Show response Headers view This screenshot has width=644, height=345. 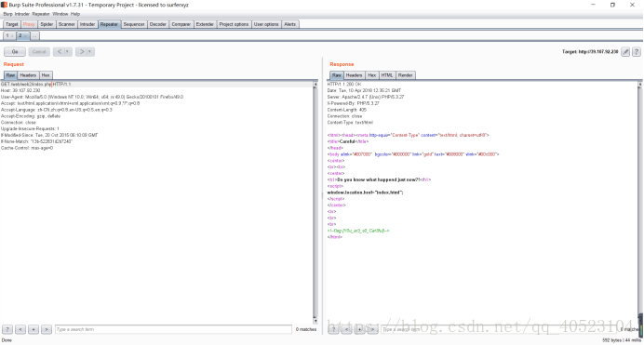pos(354,75)
